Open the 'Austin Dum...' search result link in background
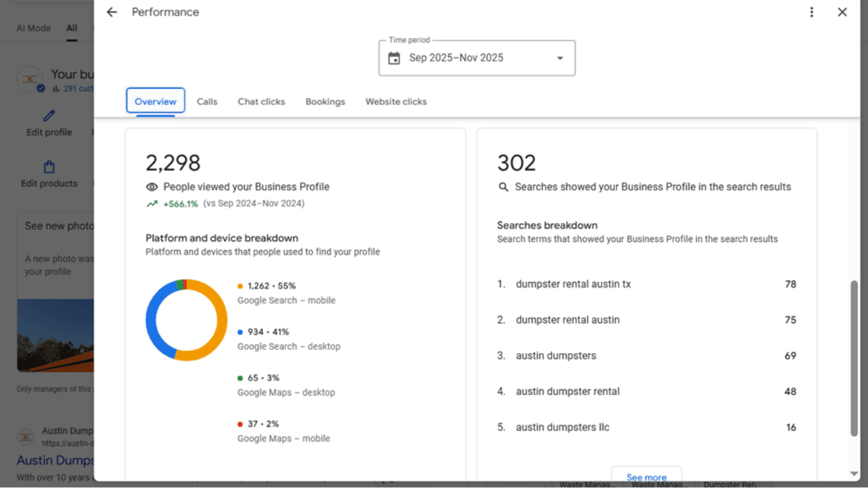The height and width of the screenshot is (488, 868). click(56, 460)
